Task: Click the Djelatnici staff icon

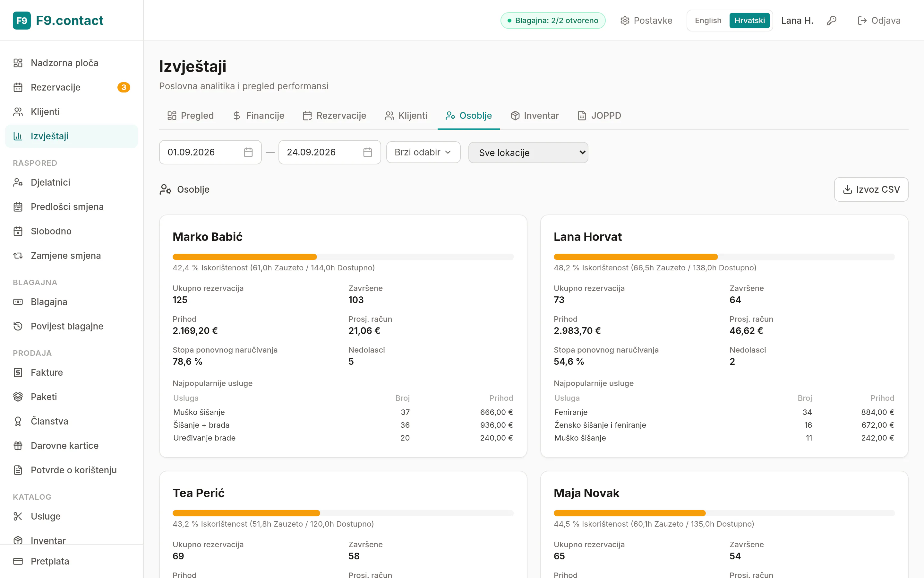Action: pos(18,182)
